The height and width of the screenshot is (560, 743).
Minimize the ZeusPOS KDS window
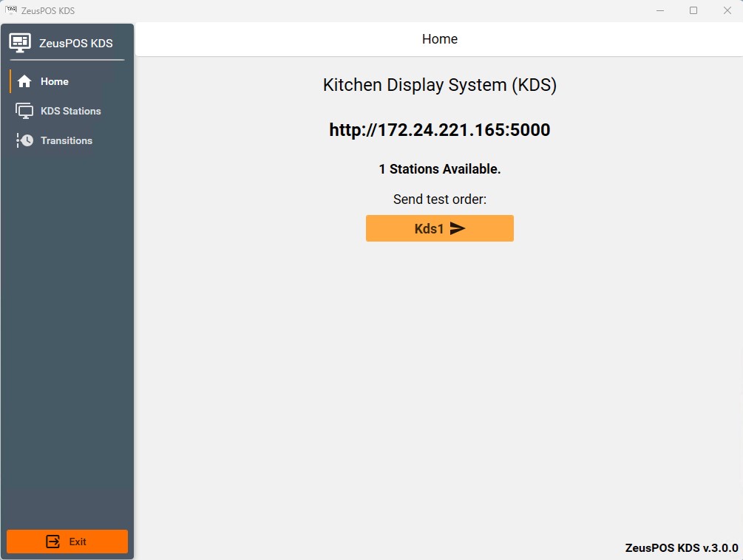point(659,10)
